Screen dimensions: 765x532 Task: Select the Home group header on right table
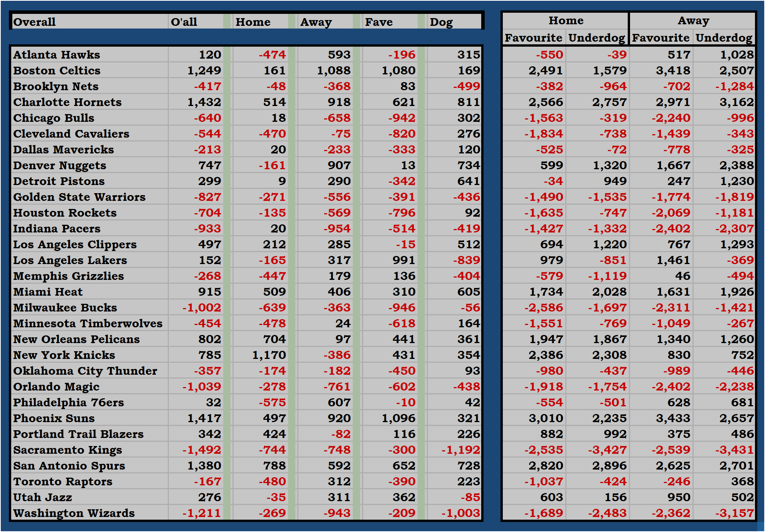tap(566, 20)
